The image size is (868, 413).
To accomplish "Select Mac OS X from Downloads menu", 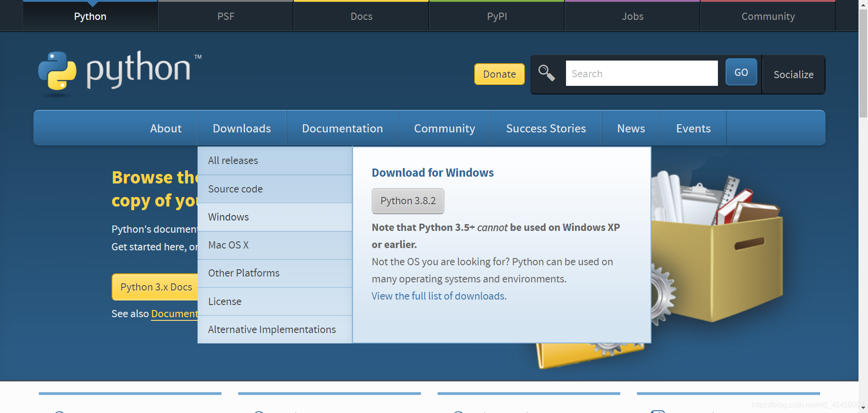I will (x=275, y=245).
